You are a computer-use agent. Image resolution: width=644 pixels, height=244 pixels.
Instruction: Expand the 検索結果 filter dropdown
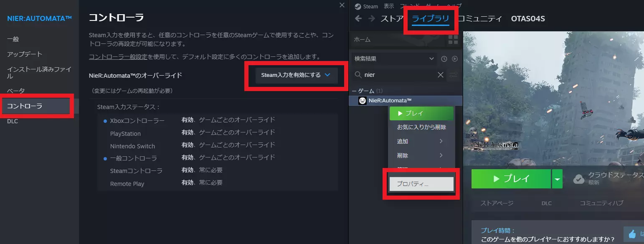point(394,59)
